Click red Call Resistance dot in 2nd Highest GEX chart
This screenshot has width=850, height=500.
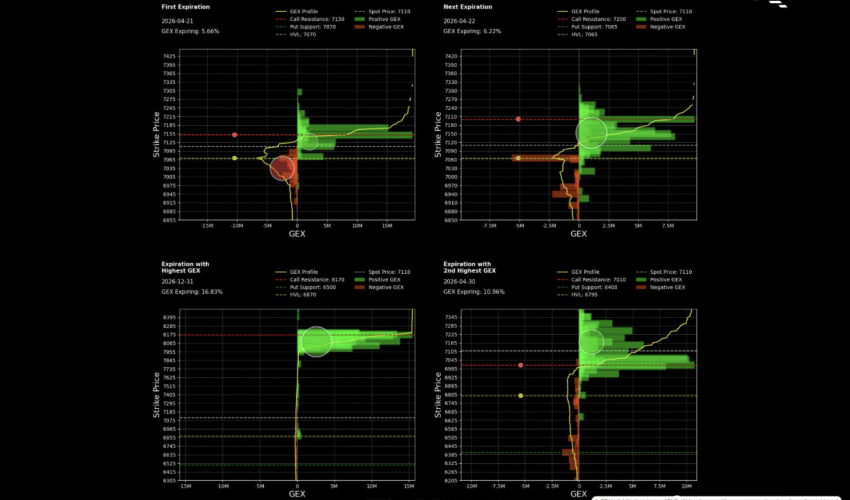520,366
